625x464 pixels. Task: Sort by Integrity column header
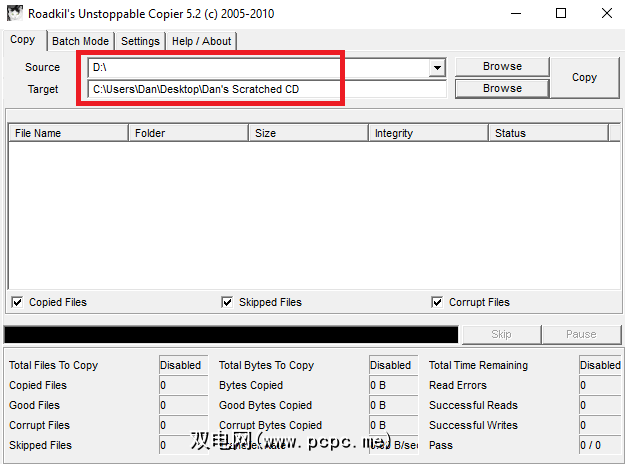tap(428, 133)
